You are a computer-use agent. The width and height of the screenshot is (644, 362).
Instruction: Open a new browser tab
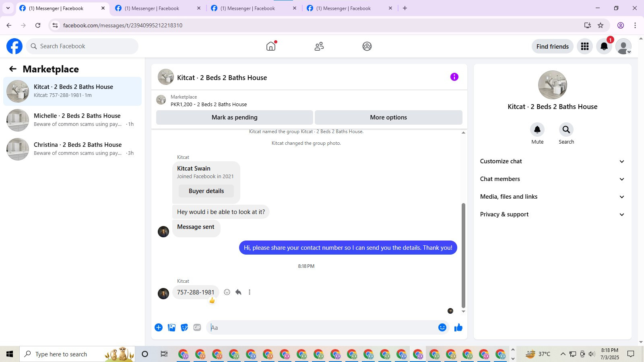point(405,8)
